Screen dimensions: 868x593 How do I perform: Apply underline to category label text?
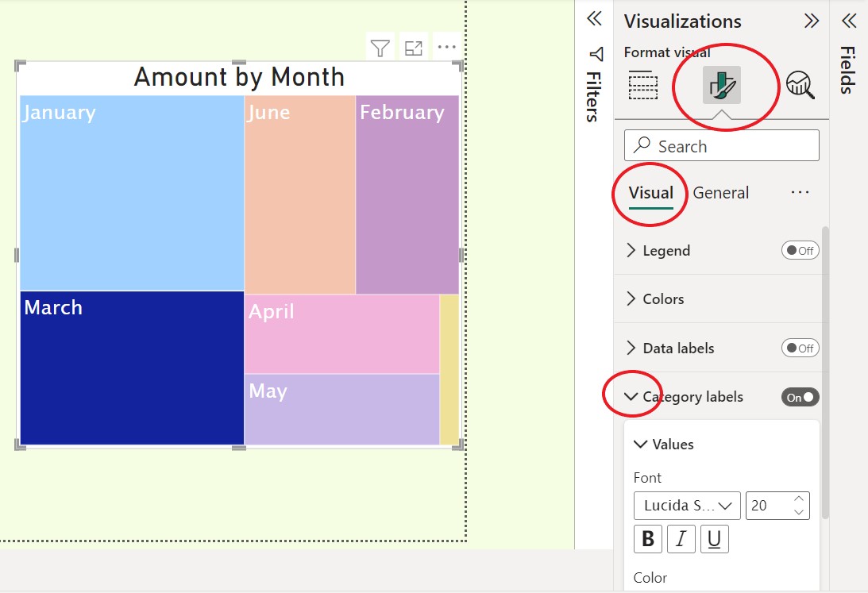(714, 538)
